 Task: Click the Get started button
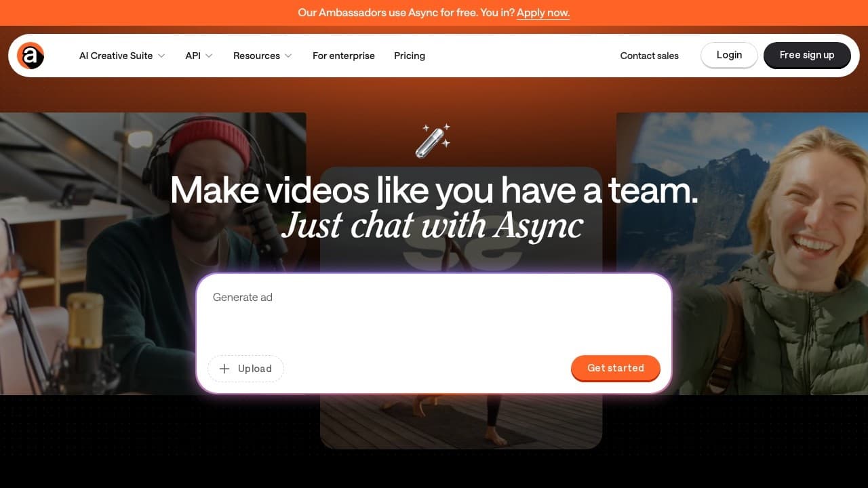616,368
